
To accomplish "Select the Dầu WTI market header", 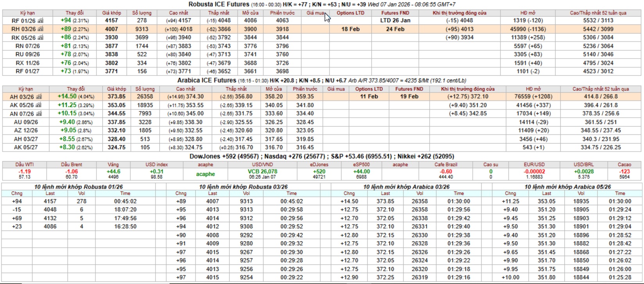I will pos(24,165).
